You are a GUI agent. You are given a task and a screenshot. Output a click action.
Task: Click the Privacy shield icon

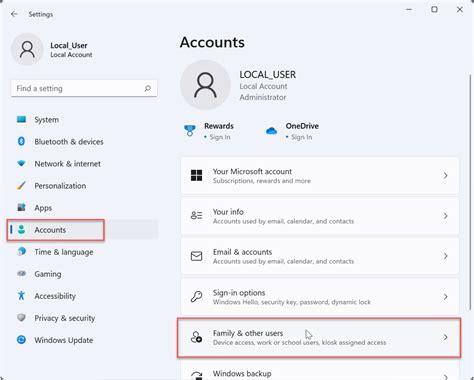(21, 317)
